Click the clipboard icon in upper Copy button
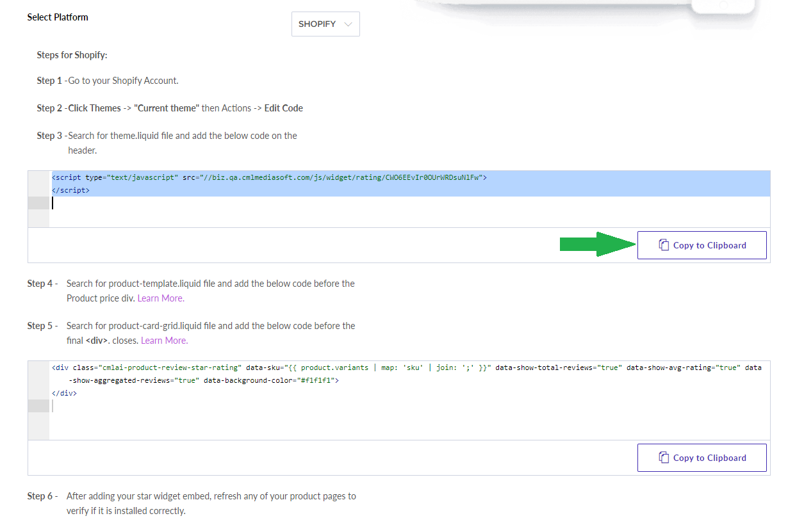 (x=664, y=245)
